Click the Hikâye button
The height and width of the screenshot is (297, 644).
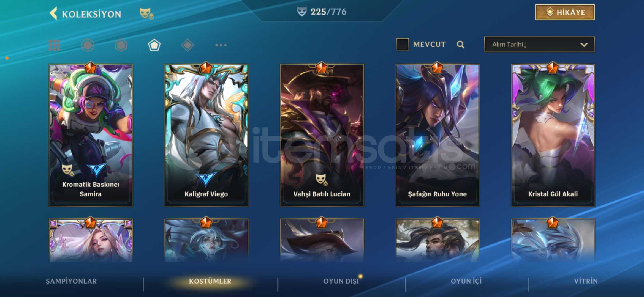click(565, 12)
